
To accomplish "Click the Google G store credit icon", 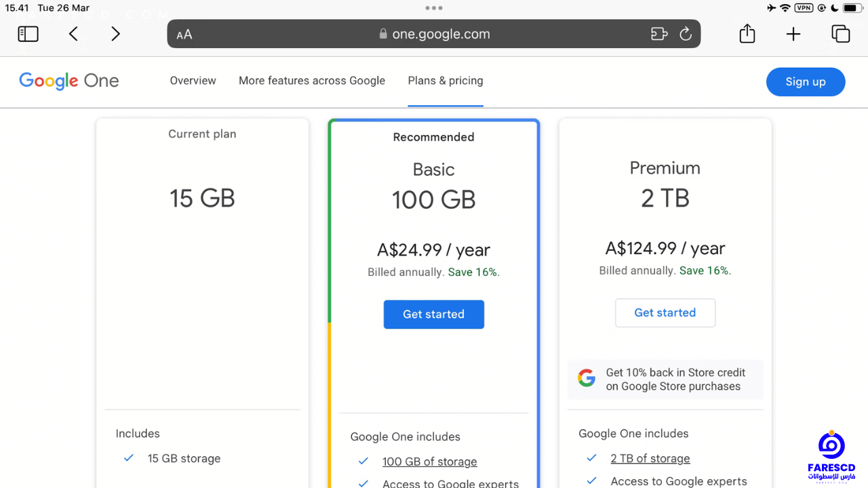I will pos(587,378).
